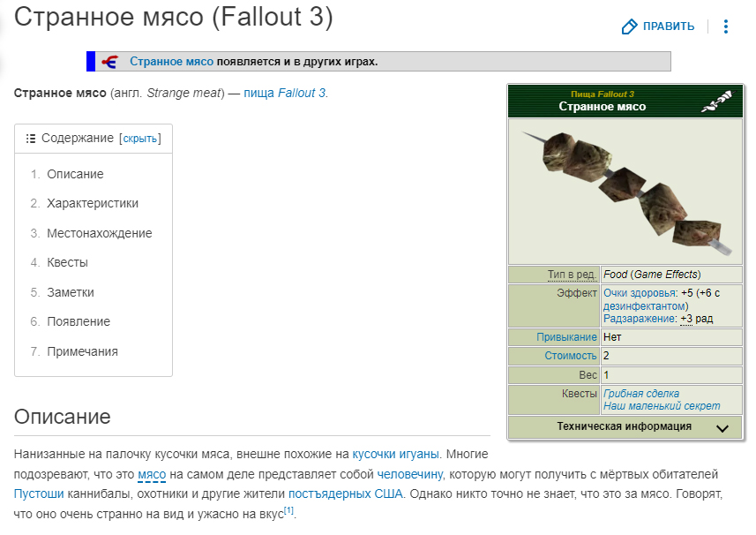Open the человечину link
Viewport: 756px width, 535px height.
point(410,475)
